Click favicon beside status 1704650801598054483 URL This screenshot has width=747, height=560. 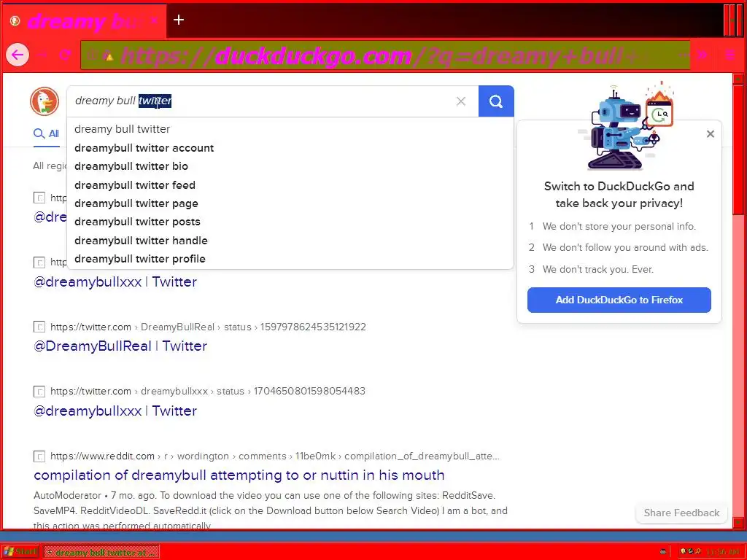[39, 392]
